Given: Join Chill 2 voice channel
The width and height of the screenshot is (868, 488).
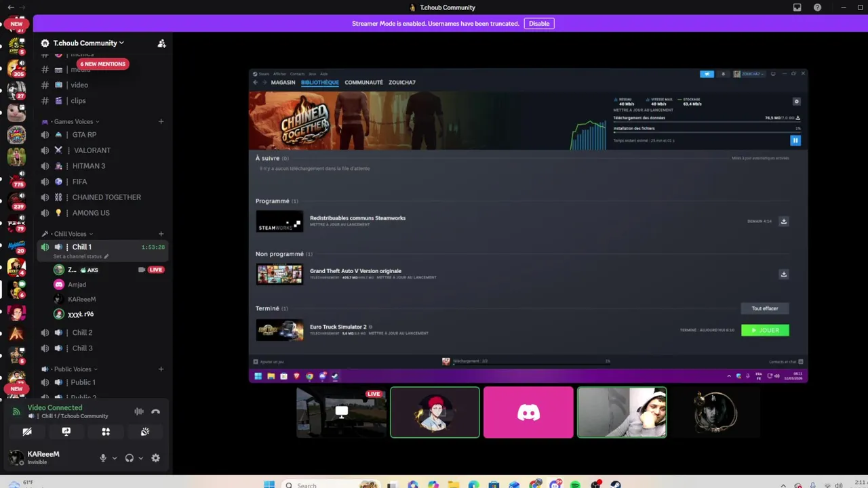Looking at the screenshot, I should 103,332.
